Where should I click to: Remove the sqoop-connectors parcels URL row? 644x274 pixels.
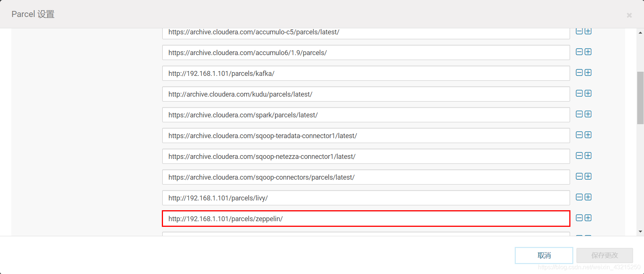coord(579,176)
